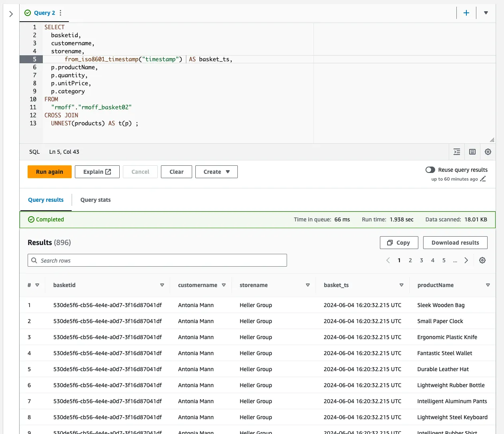The image size is (504, 434).
Task: Open Explain in external view
Action: [97, 172]
